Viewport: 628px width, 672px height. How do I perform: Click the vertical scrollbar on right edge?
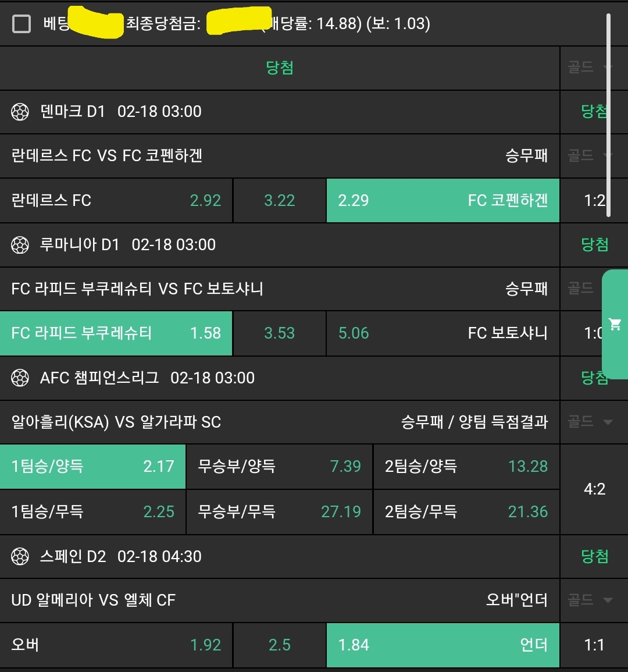(x=609, y=116)
